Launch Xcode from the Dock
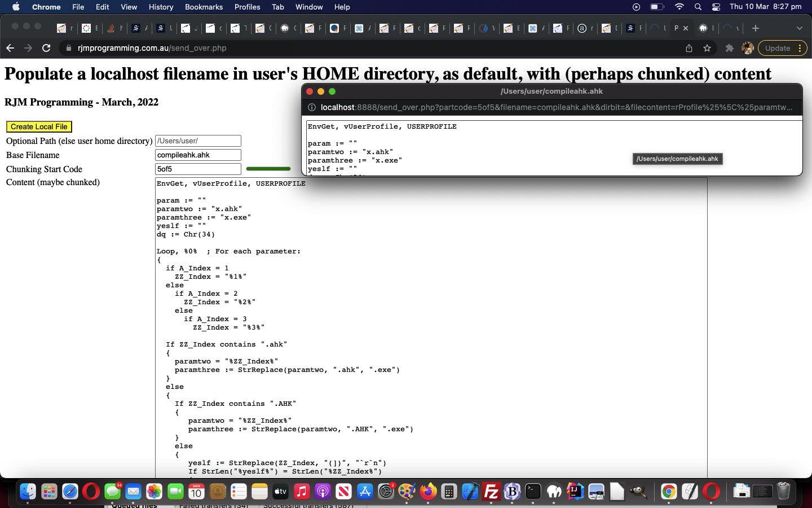812x508 pixels. tap(470, 492)
